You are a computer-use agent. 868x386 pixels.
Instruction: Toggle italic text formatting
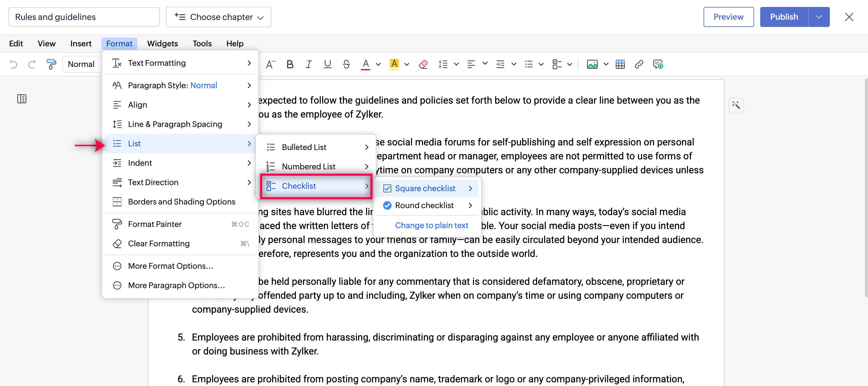pyautogui.click(x=308, y=64)
